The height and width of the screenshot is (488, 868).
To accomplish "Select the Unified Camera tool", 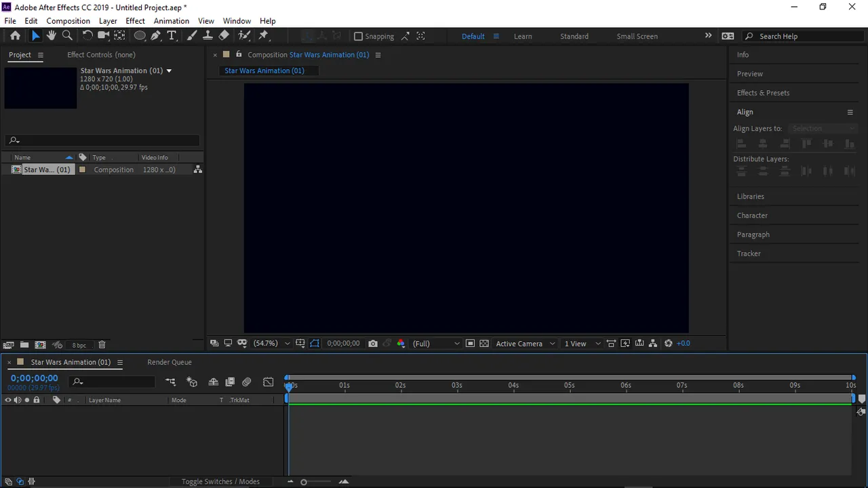I will [x=103, y=36].
